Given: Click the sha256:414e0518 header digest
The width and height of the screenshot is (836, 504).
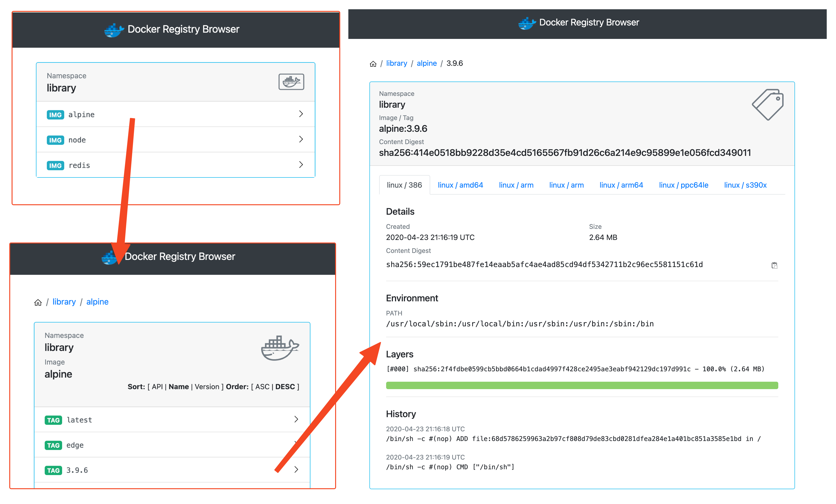Looking at the screenshot, I should click(x=565, y=153).
